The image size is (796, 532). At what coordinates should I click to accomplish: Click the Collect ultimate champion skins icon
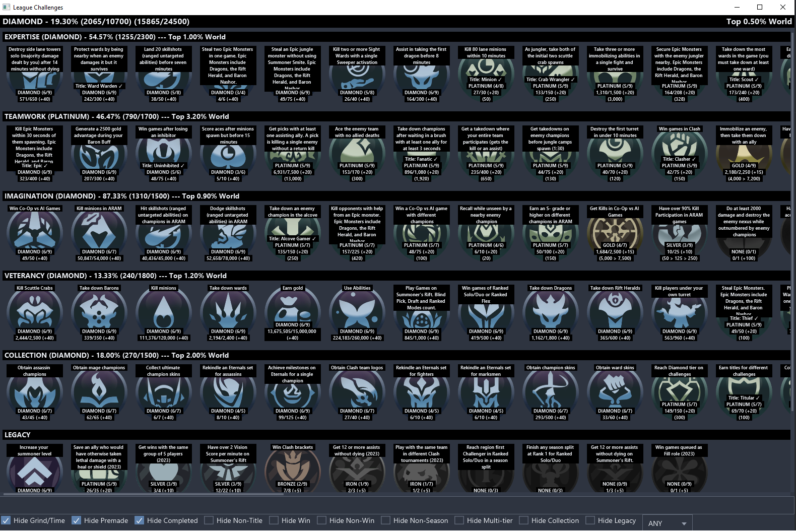pos(164,392)
